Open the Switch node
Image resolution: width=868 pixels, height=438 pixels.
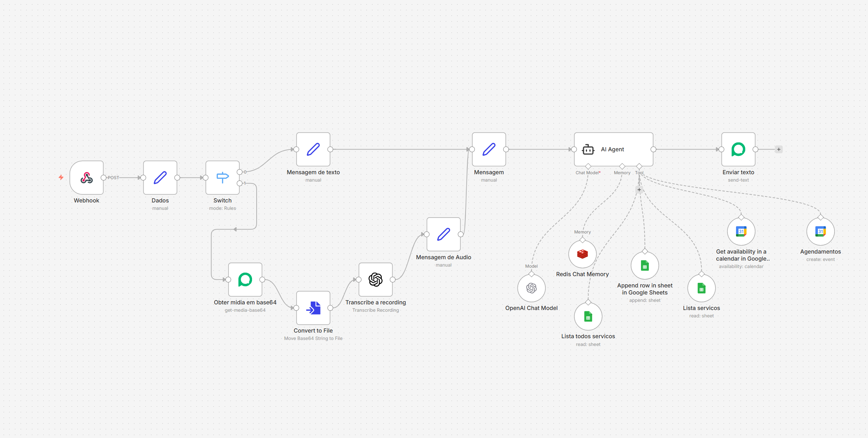(222, 177)
